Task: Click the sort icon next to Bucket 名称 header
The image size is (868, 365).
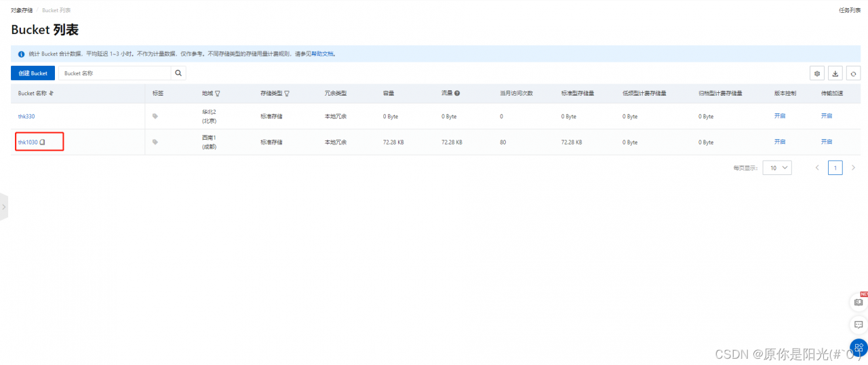Action: point(52,94)
